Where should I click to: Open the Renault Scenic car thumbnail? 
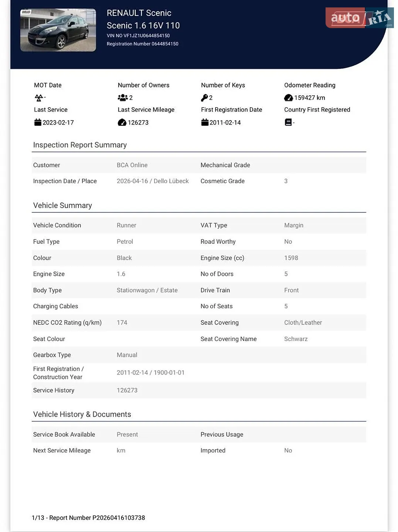point(58,30)
